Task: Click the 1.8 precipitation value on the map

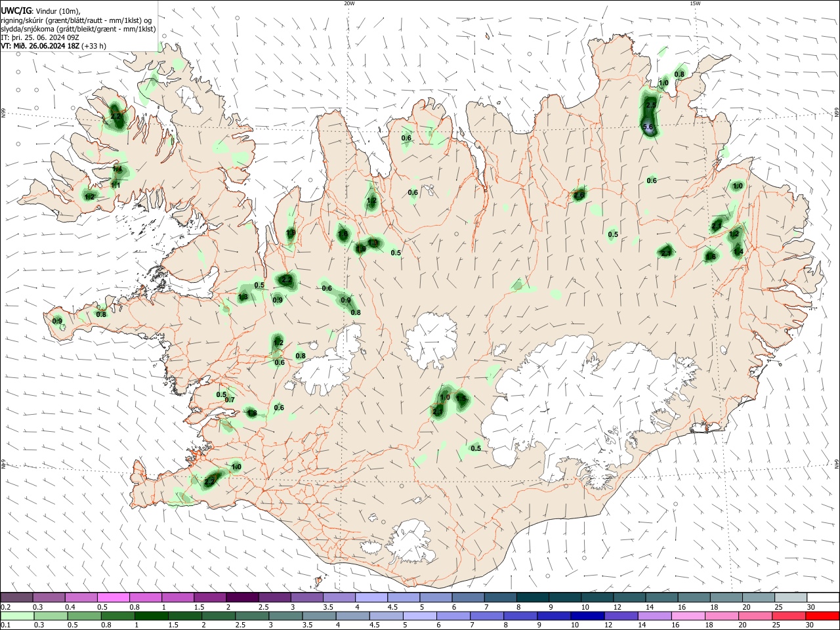Action: (x=251, y=413)
